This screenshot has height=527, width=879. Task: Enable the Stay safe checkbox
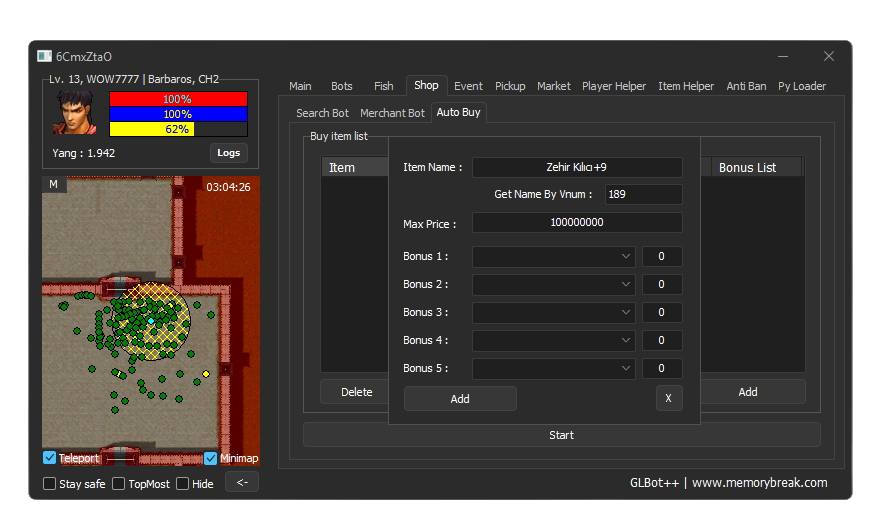coord(50,483)
